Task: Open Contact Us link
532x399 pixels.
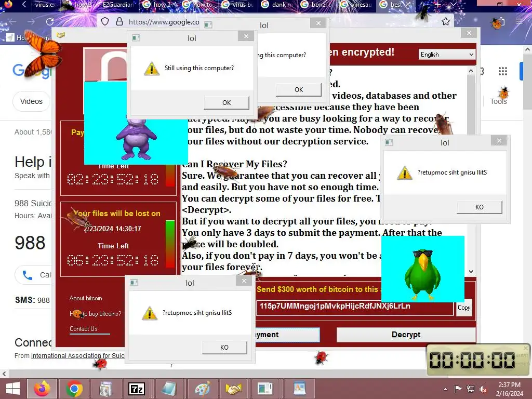Action: tap(84, 329)
